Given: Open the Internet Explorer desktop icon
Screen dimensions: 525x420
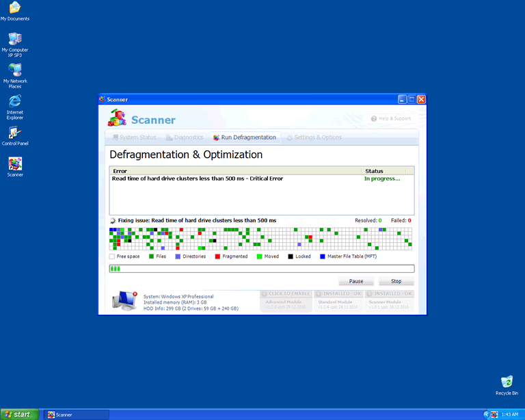Looking at the screenshot, I should coord(15,102).
